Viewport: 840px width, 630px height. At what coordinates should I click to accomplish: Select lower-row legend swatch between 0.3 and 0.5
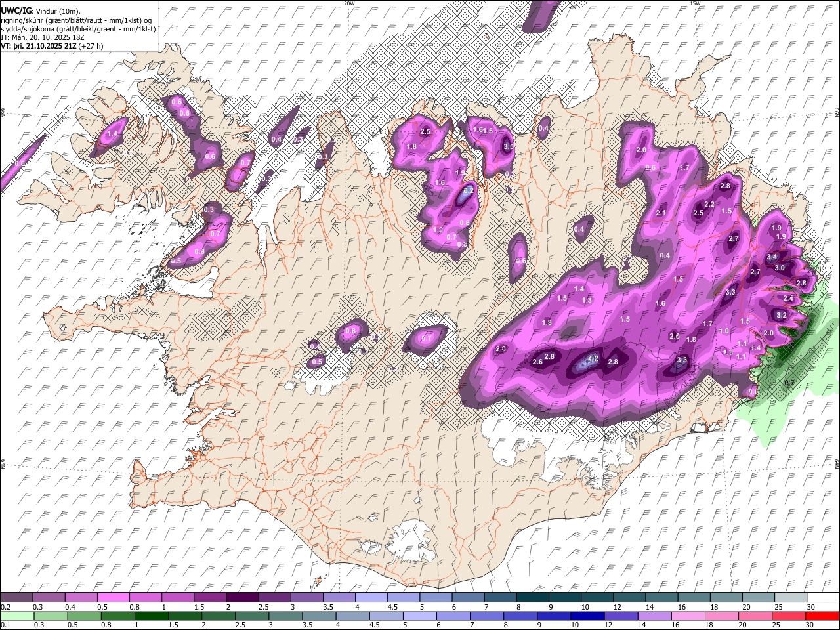click(x=51, y=616)
